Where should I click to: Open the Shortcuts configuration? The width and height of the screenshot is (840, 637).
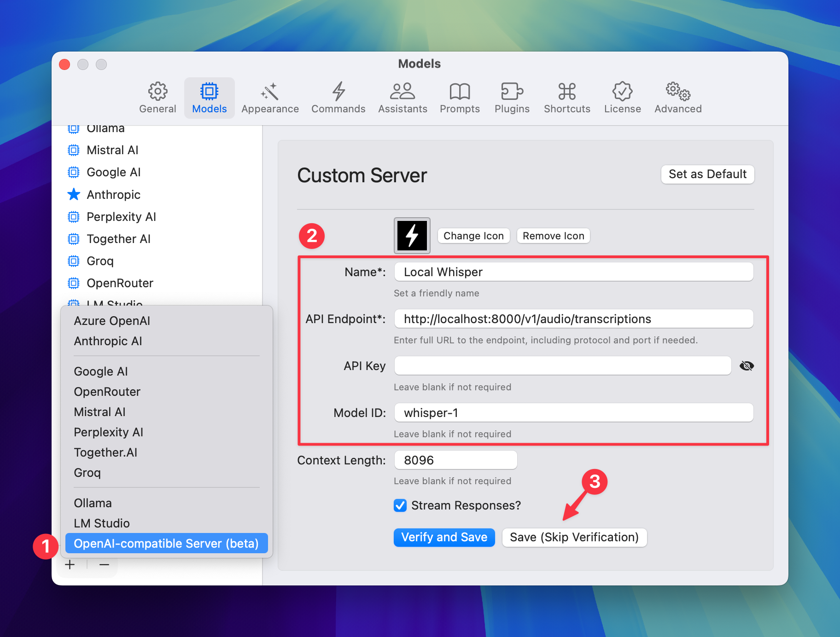tap(566, 98)
